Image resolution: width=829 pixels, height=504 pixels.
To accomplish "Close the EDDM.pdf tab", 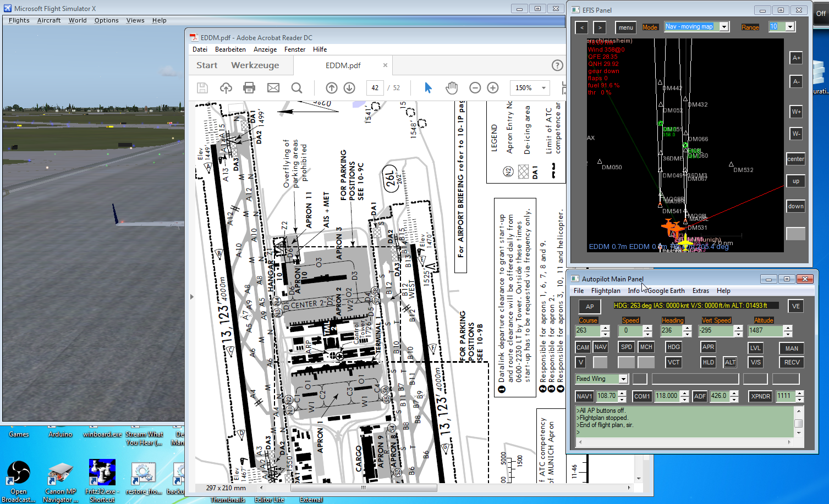I will 385,65.
